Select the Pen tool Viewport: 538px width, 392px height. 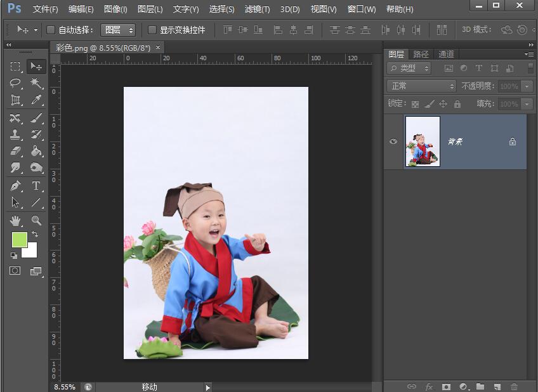(x=15, y=186)
